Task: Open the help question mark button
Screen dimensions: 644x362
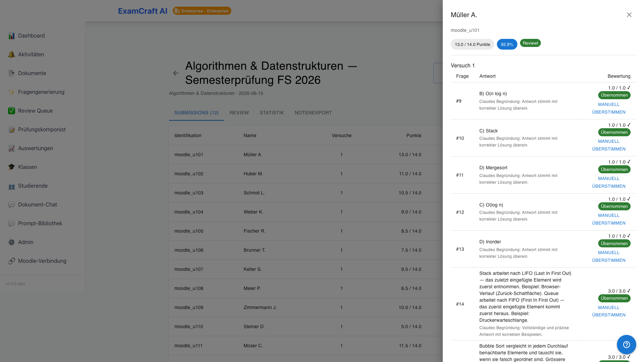Action: [x=626, y=345]
